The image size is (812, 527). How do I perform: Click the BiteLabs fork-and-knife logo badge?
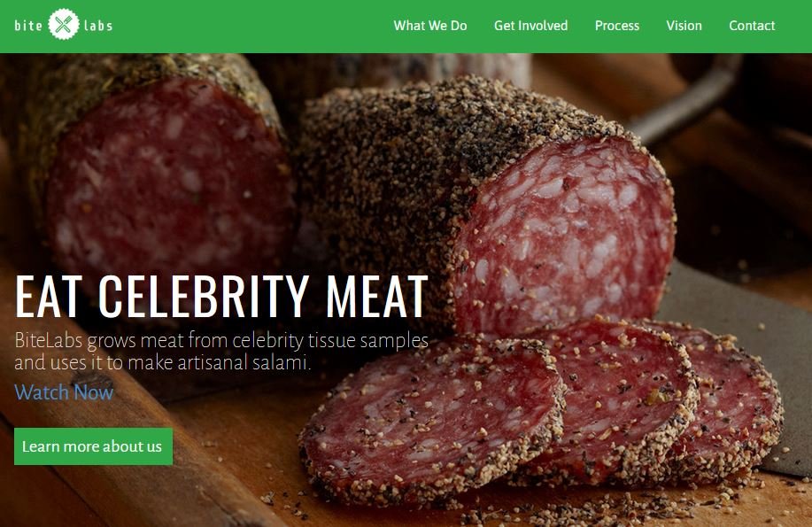[63, 24]
